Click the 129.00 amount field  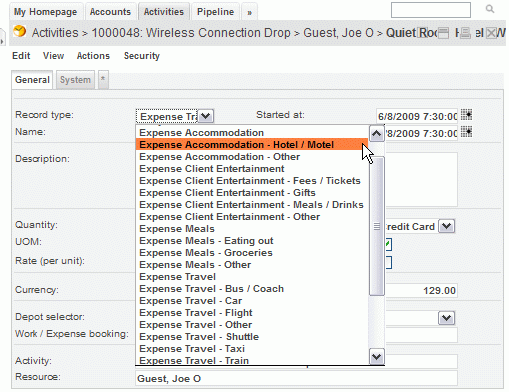[421, 290]
